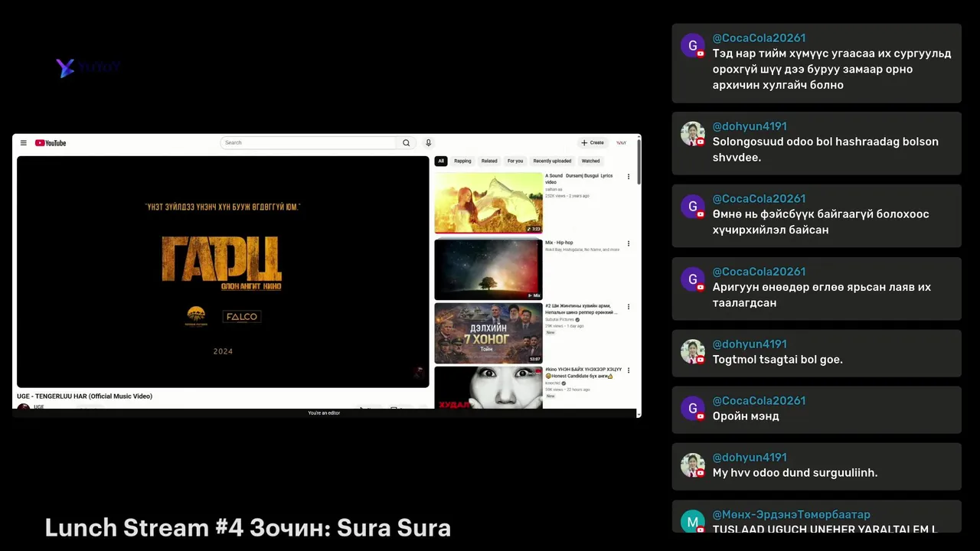Open the Subutai Pictures channel name
Viewport: 980px width, 551px height.
tap(559, 320)
